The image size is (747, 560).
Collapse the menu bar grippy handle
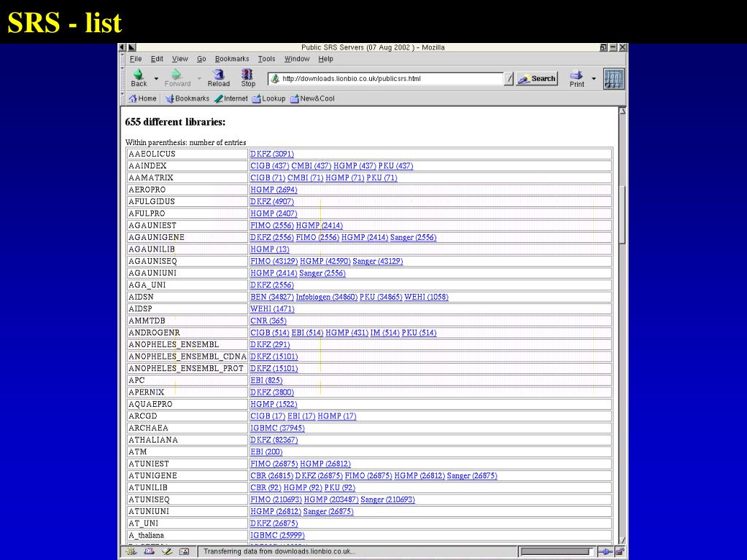[122, 58]
